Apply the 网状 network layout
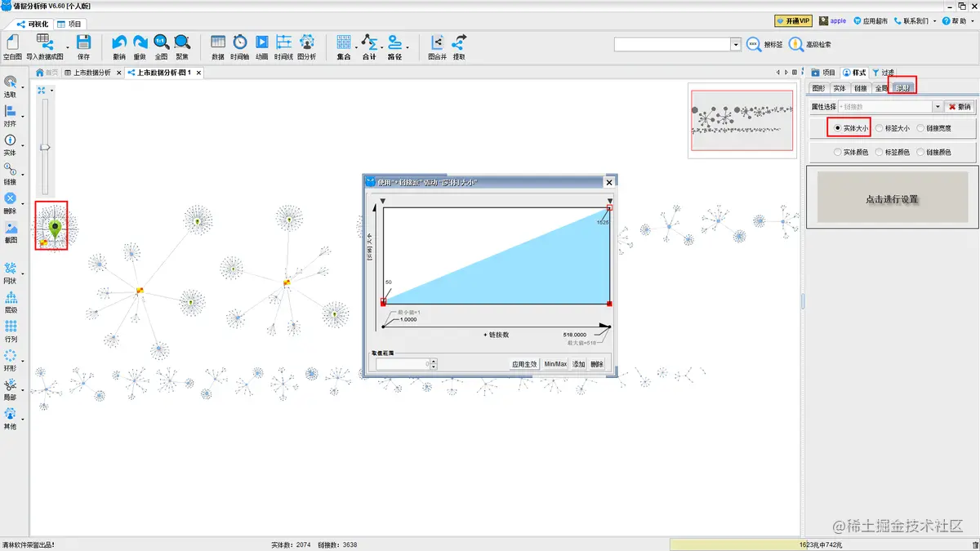Screen dimensions: 980x551 (x=11, y=269)
